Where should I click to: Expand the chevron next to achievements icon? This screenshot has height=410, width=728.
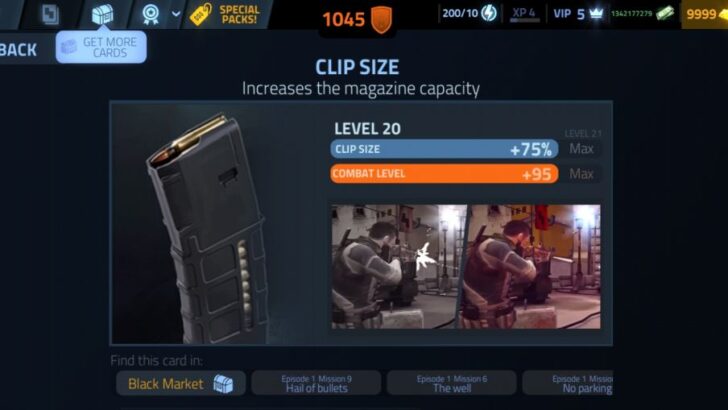(176, 14)
